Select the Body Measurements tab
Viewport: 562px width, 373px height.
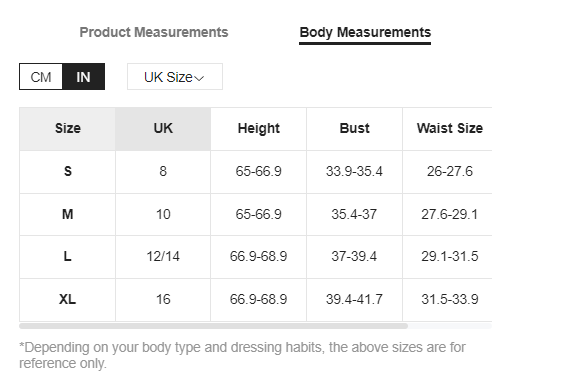[365, 33]
